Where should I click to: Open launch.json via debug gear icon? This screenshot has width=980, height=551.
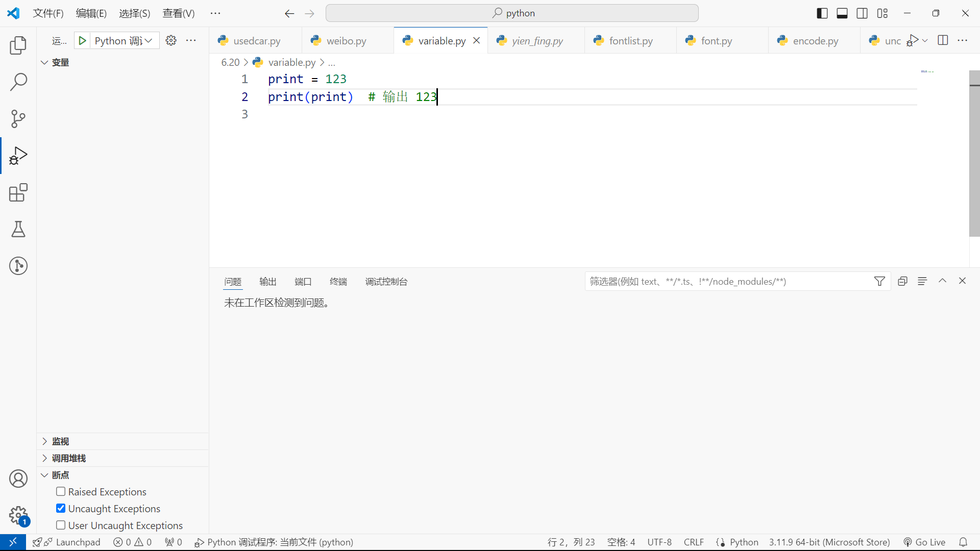pos(171,40)
